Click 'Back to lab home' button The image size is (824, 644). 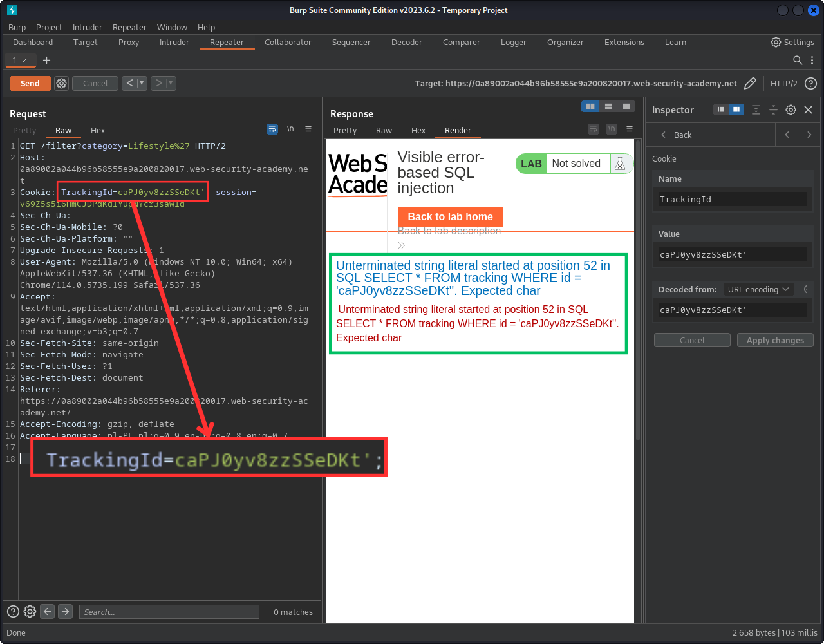pyautogui.click(x=450, y=216)
